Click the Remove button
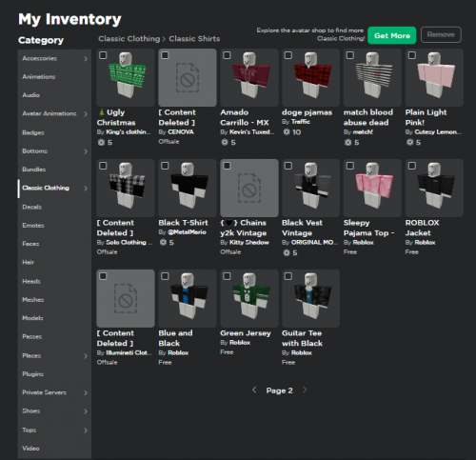 click(x=441, y=35)
